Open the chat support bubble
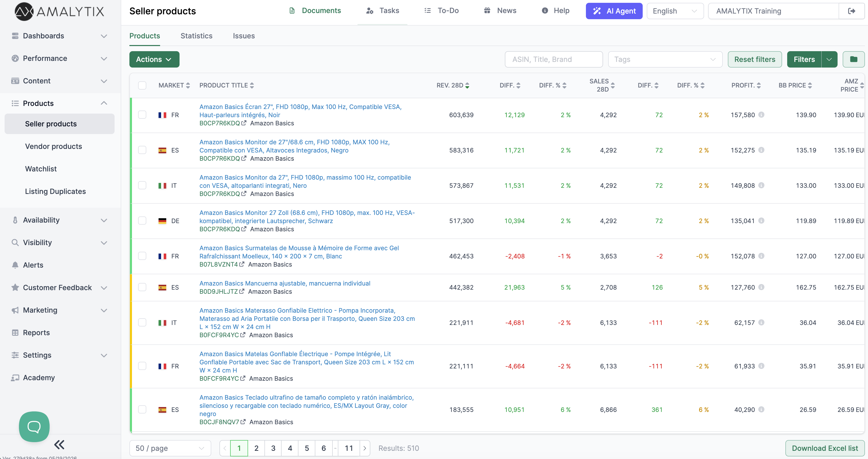This screenshot has width=868, height=459. [34, 426]
